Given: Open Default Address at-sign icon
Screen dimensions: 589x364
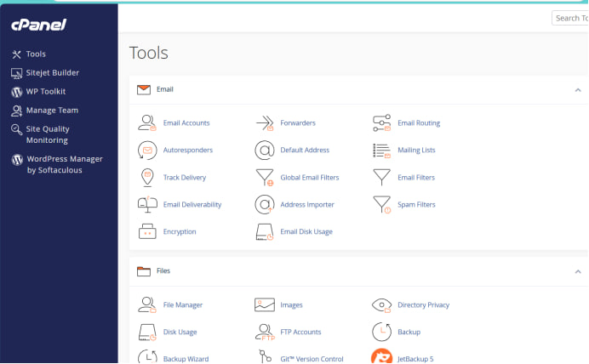Looking at the screenshot, I should [265, 150].
